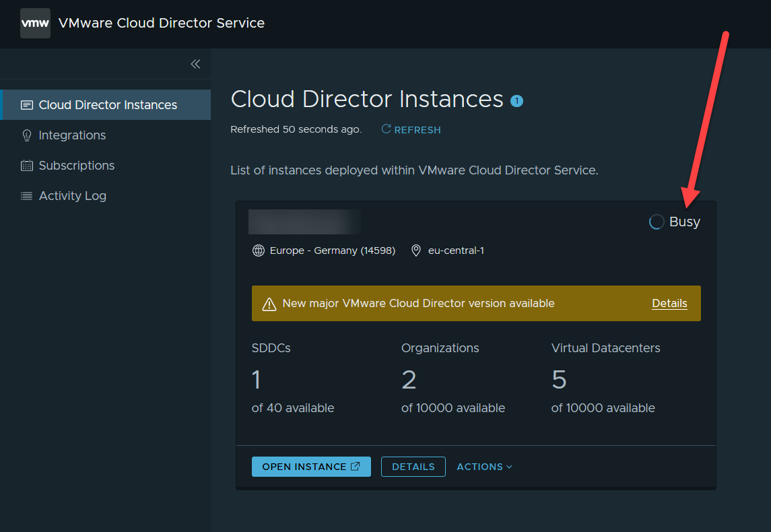Click the warning triangle in the banner

(x=269, y=304)
